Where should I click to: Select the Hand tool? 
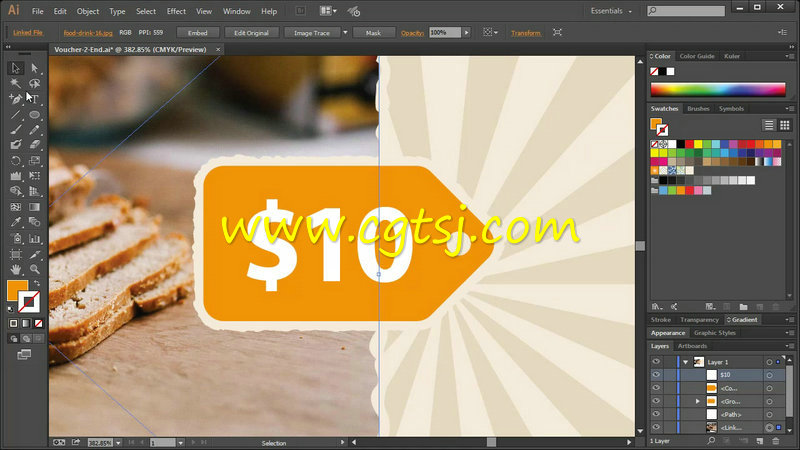click(16, 269)
